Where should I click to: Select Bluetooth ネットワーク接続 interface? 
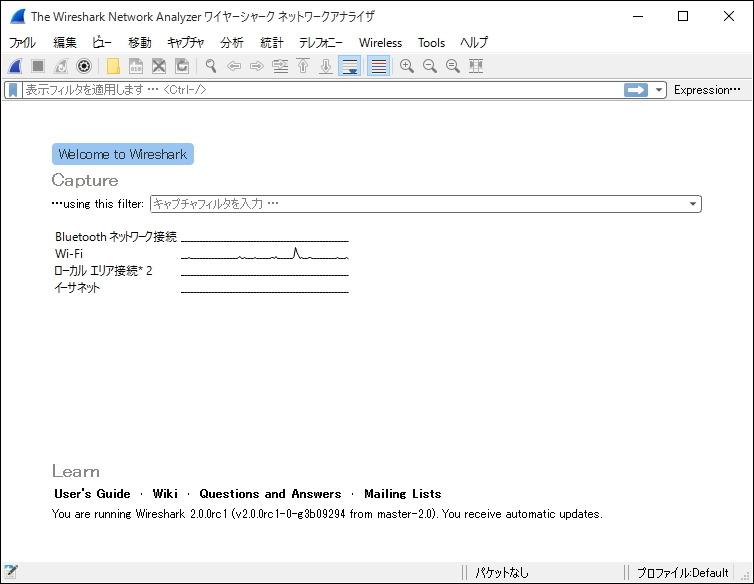click(116, 237)
